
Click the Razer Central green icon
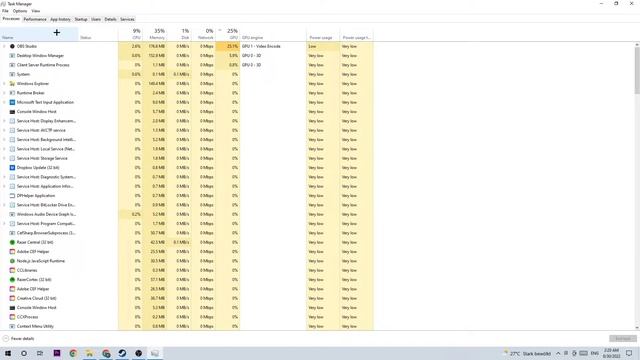pyautogui.click(x=12, y=242)
